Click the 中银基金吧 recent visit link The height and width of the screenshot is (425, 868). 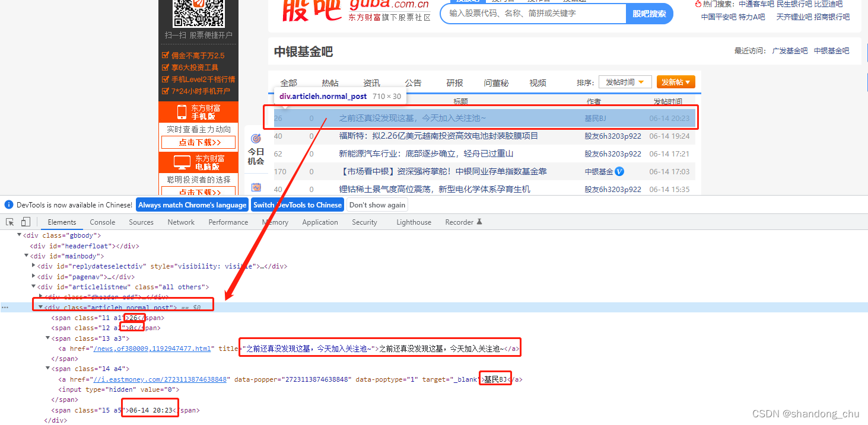(831, 51)
